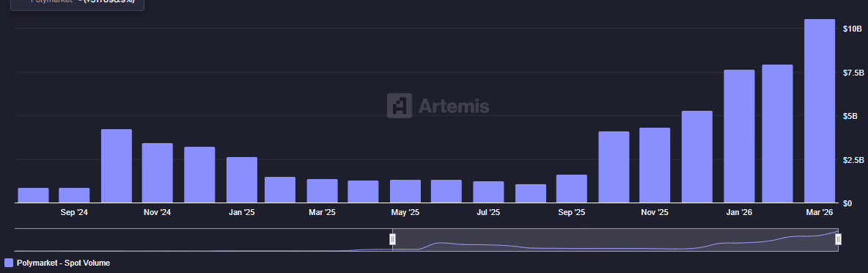Click the $0 y-axis label

847,203
